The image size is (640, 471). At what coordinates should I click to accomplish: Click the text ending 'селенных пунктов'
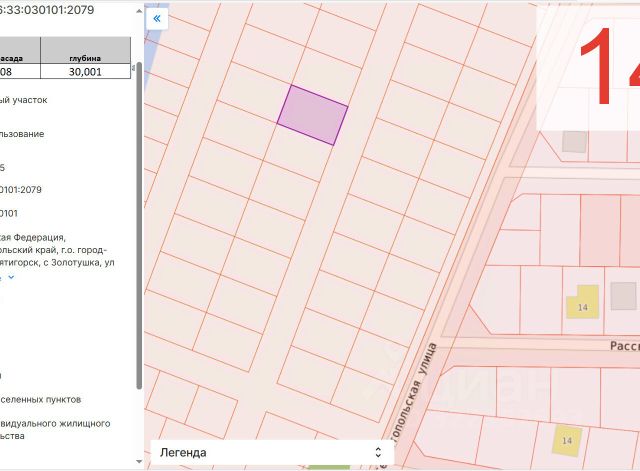coord(40,399)
